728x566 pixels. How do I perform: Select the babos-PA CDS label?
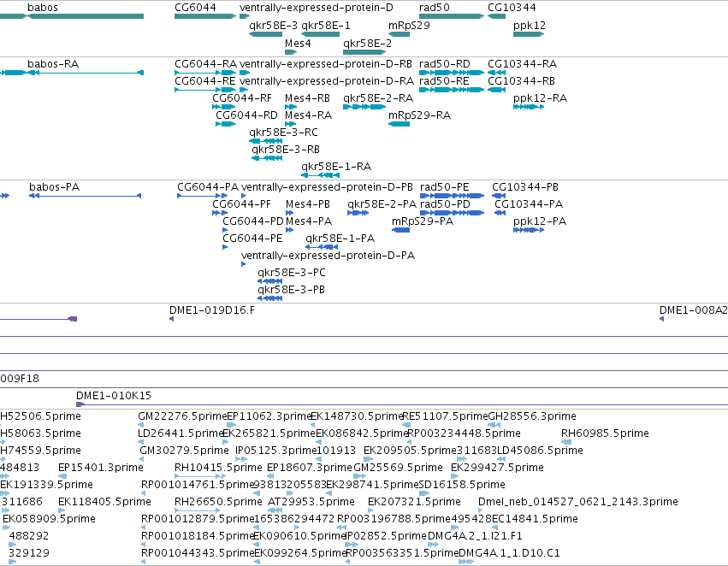(x=54, y=187)
